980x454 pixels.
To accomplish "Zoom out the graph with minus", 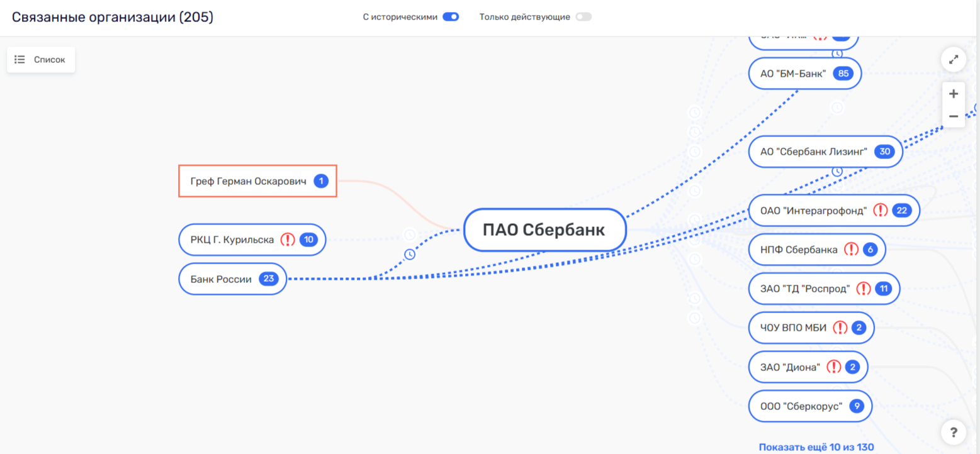I will 954,116.
